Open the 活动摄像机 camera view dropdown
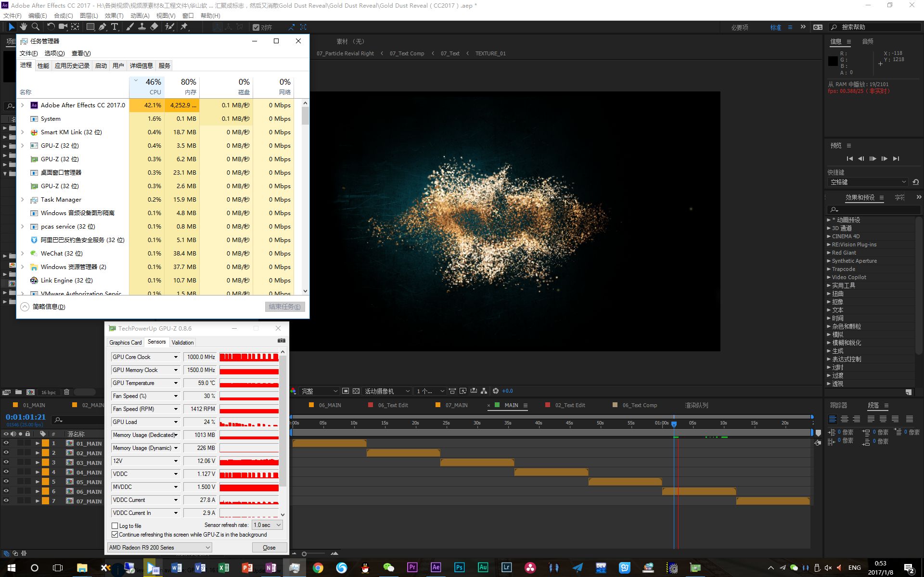 point(387,391)
